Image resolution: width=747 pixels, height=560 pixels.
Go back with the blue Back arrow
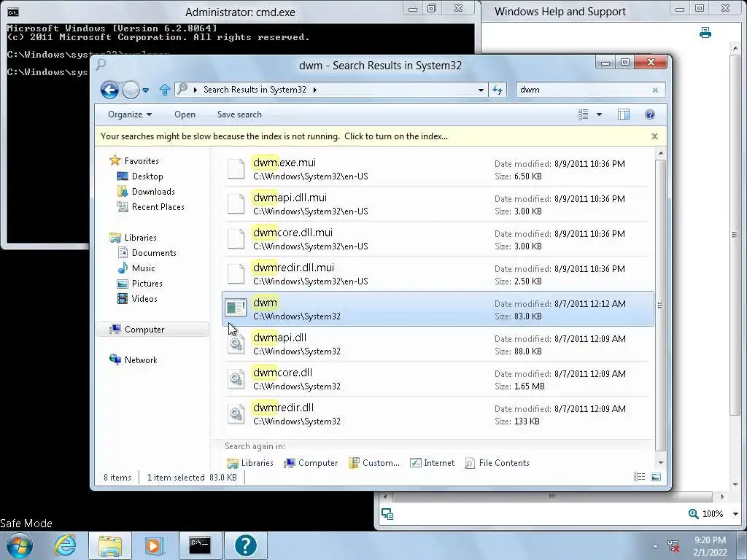pos(109,90)
